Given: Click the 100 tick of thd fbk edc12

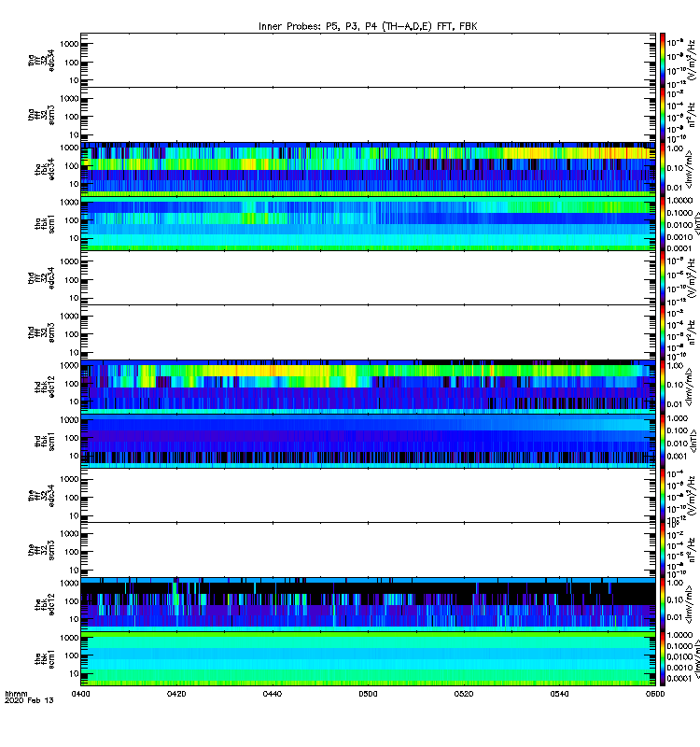Looking at the screenshot, I should pos(73,384).
